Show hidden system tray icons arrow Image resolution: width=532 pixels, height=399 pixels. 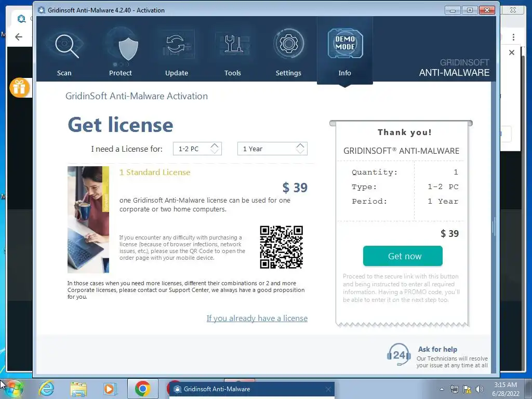[x=442, y=389]
